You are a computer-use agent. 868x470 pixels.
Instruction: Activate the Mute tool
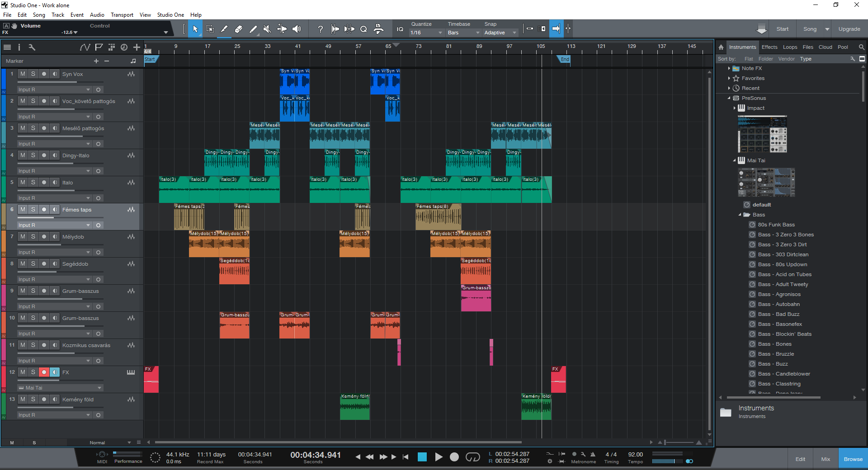[x=267, y=29]
